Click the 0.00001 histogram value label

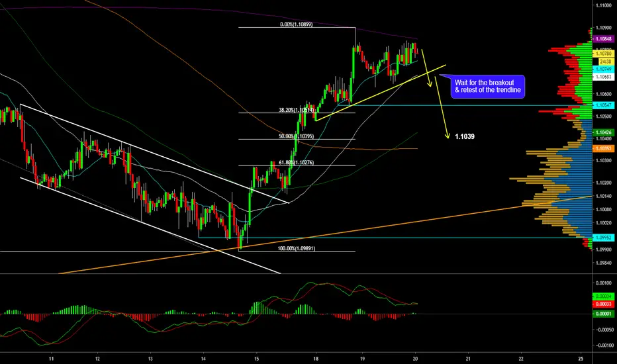[603, 314]
